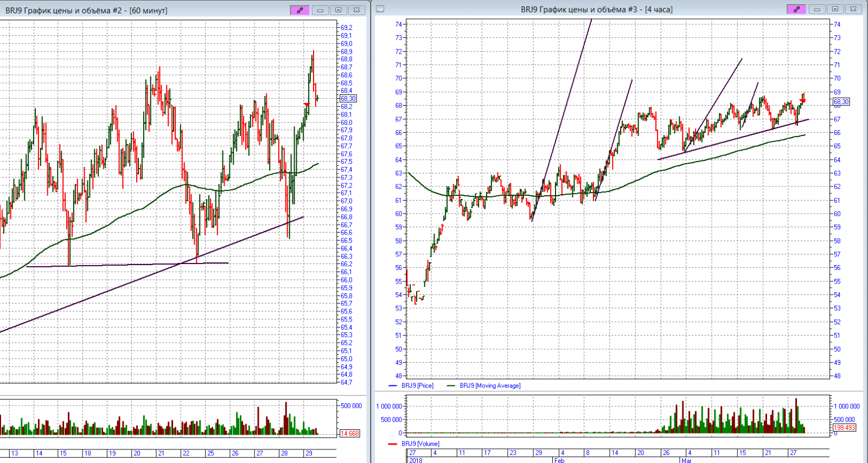Screen dimensions: 868x463
Task: Select the red arrow marker on 4-hour chart
Action: (x=802, y=101)
